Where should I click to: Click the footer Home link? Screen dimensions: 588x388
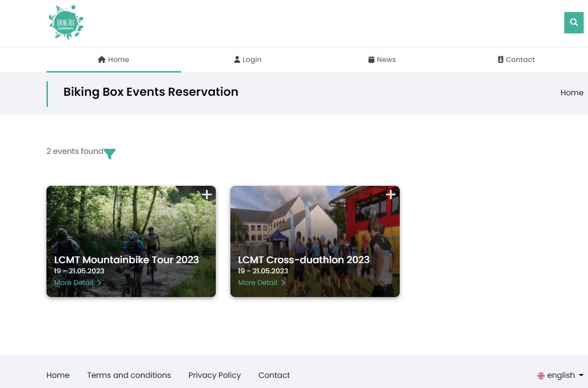tap(58, 375)
